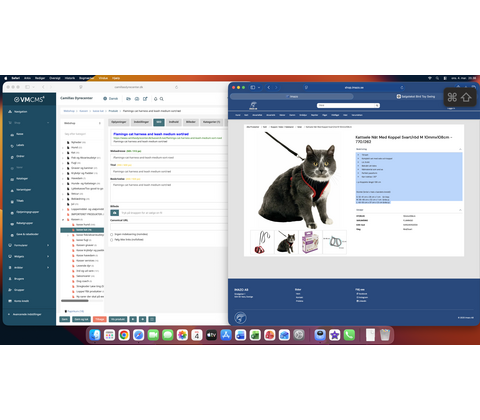
Task: Click the search magnifier in the shop search box
Action: [377, 105]
